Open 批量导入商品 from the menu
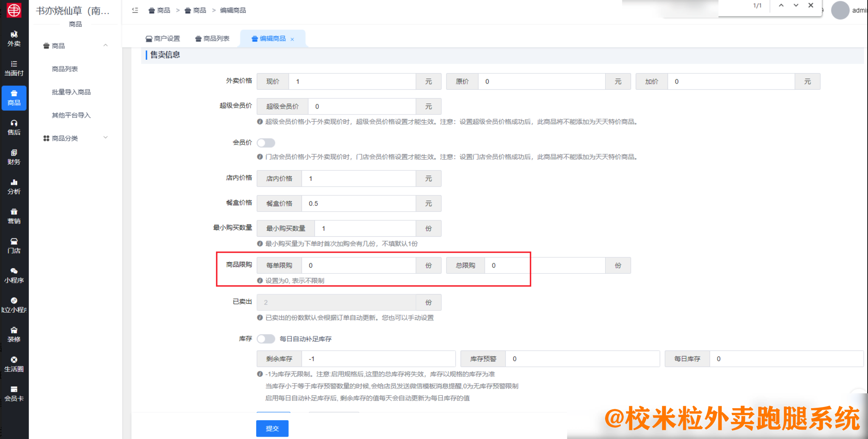The width and height of the screenshot is (868, 439). 71,92
